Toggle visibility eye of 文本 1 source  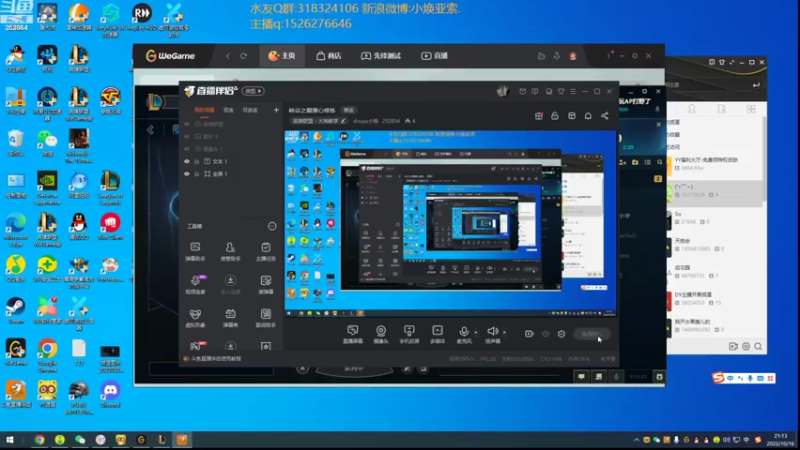(187, 161)
